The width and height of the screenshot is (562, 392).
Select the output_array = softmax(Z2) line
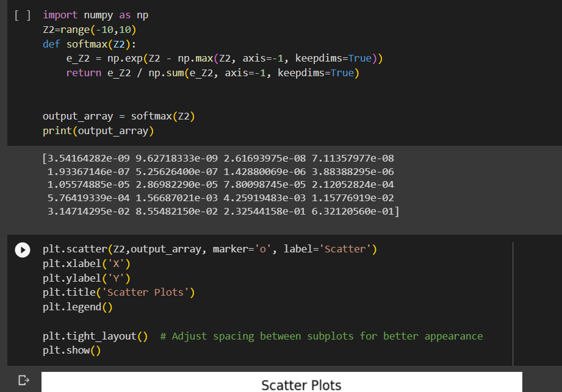[118, 116]
